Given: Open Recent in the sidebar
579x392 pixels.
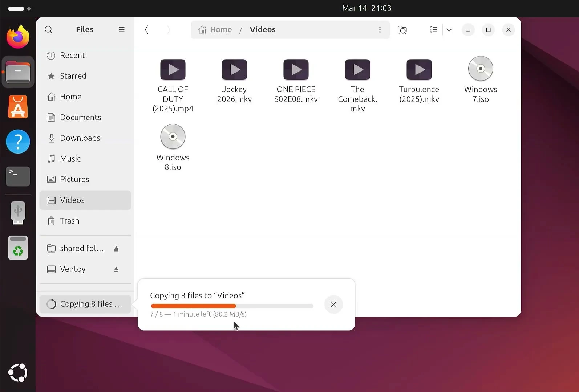Looking at the screenshot, I should tap(85, 55).
